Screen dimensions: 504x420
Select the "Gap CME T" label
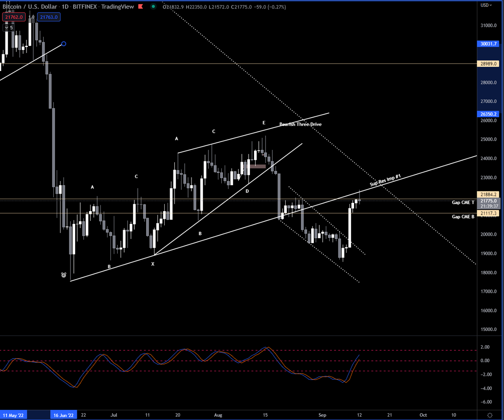pyautogui.click(x=463, y=202)
